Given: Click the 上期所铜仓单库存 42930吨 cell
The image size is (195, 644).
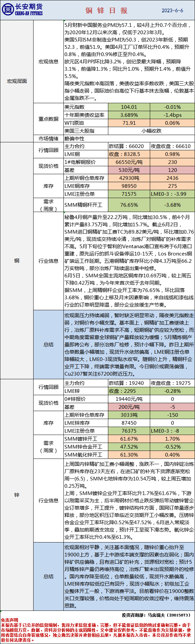Looking at the screenshot, I should tap(129, 178).
